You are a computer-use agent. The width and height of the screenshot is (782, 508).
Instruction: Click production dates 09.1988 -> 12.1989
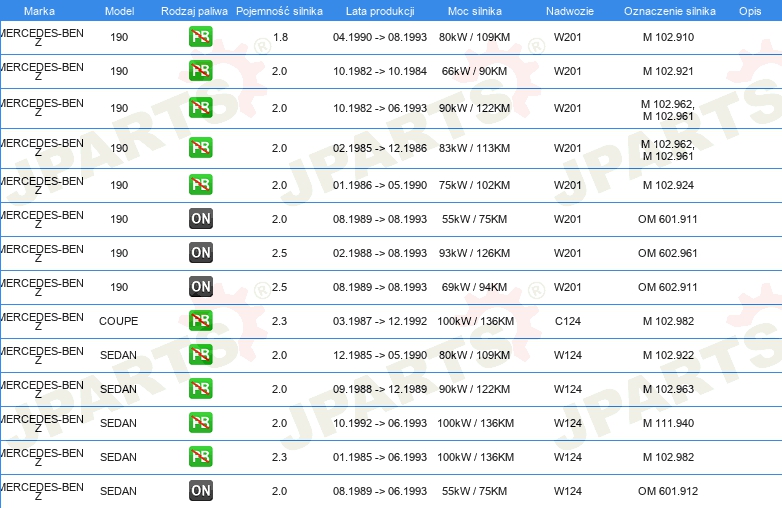click(x=380, y=389)
